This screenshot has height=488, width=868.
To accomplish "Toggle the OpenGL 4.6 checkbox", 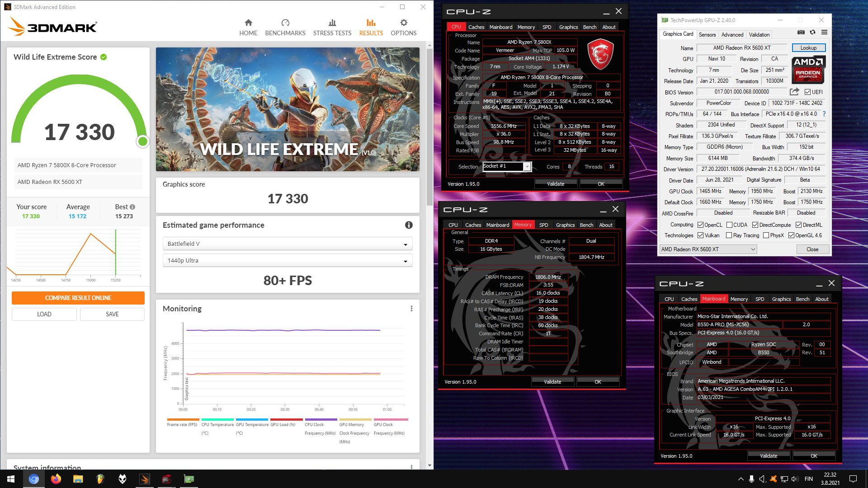I will point(791,235).
